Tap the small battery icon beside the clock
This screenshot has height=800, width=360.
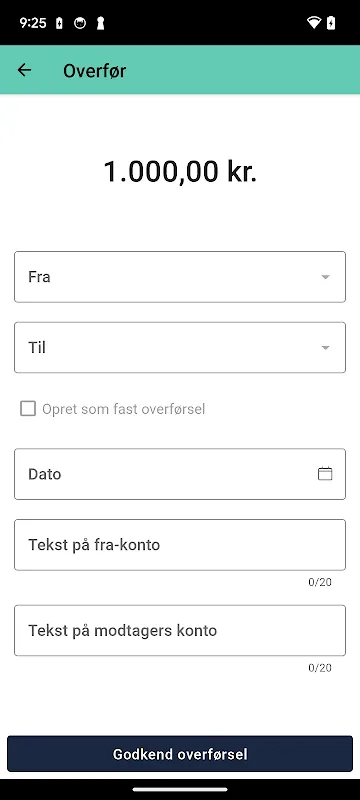coord(59,23)
